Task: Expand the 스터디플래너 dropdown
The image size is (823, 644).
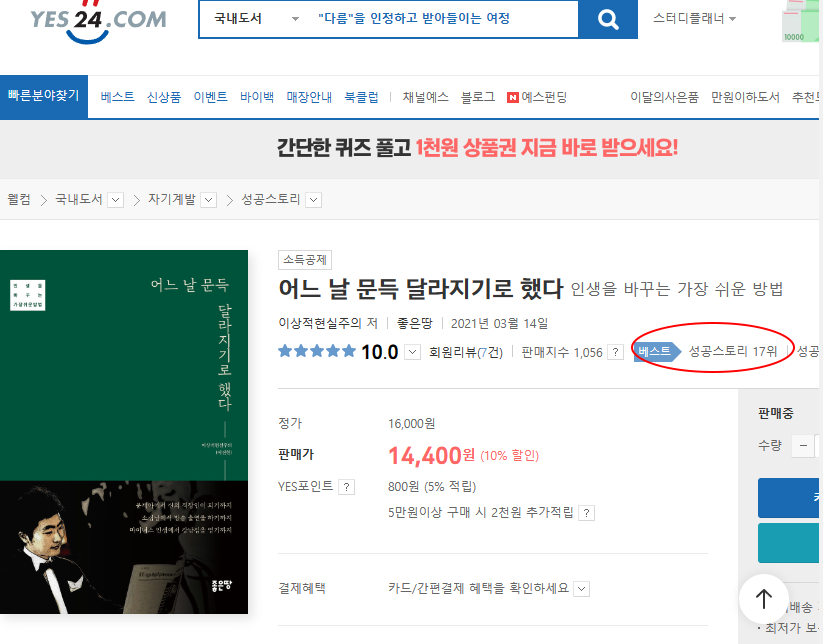Action: click(x=694, y=19)
